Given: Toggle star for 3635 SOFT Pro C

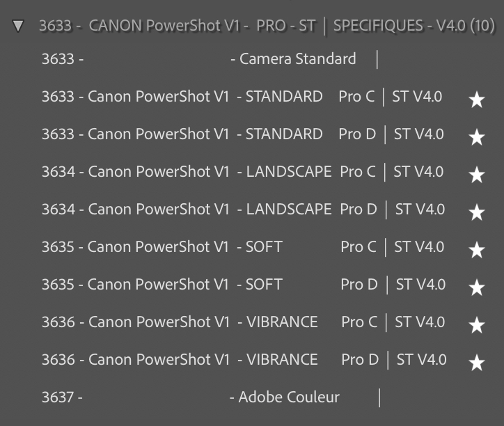Looking at the screenshot, I should [477, 250].
